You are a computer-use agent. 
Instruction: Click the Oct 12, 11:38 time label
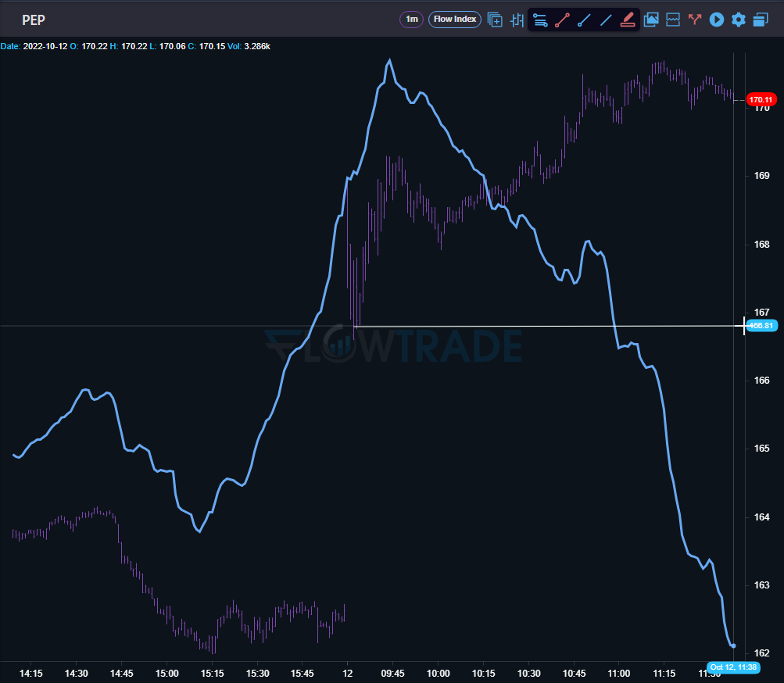(x=733, y=667)
